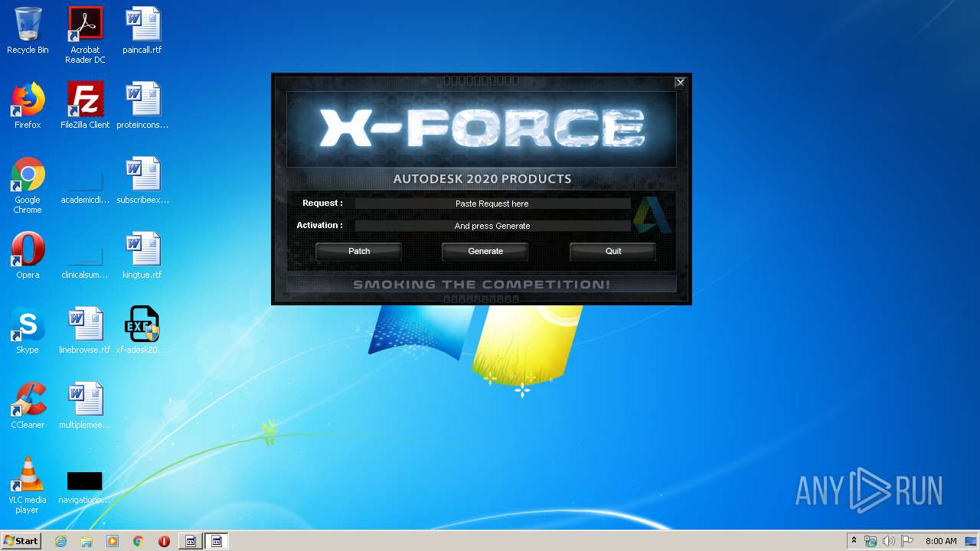Open Windows Media Player from taskbar
This screenshot has height=551, width=980.
click(x=113, y=541)
